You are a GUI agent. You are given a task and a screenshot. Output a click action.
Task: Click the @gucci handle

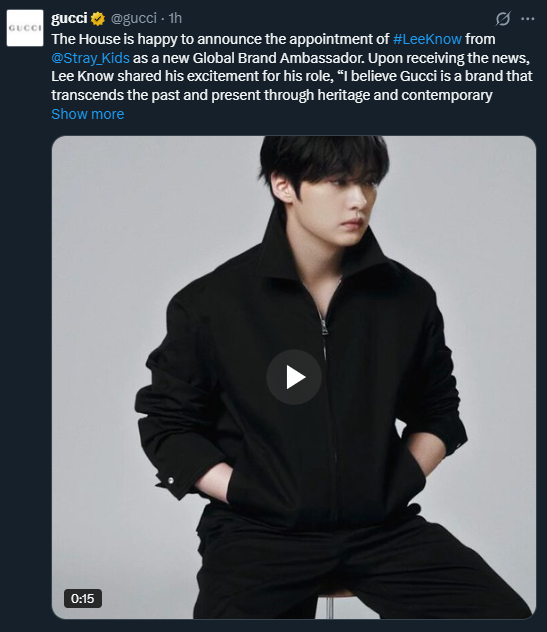tap(133, 18)
